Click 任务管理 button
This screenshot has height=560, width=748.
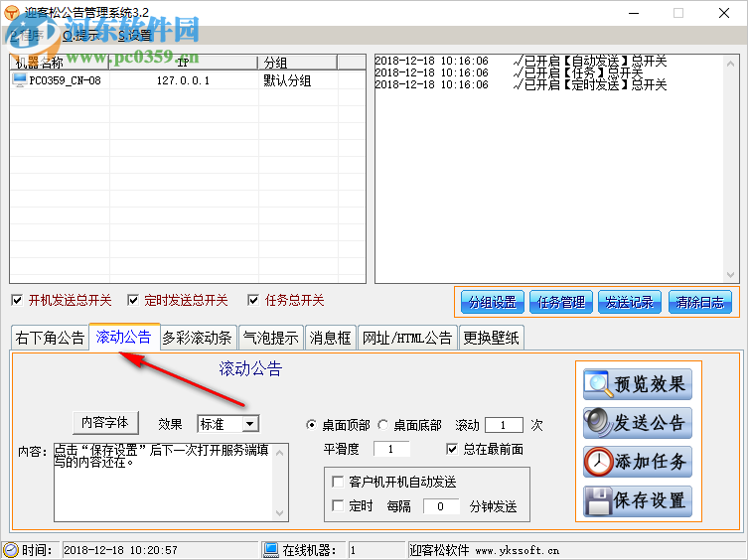561,302
